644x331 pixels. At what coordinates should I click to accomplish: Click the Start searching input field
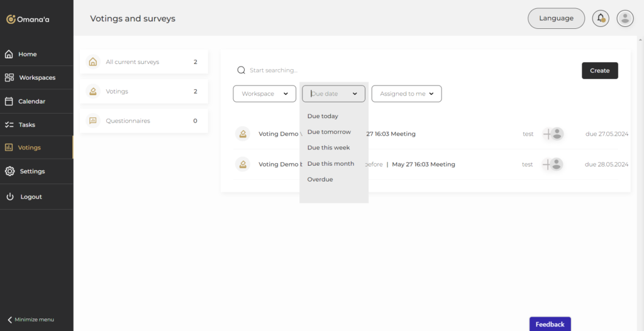click(377, 70)
